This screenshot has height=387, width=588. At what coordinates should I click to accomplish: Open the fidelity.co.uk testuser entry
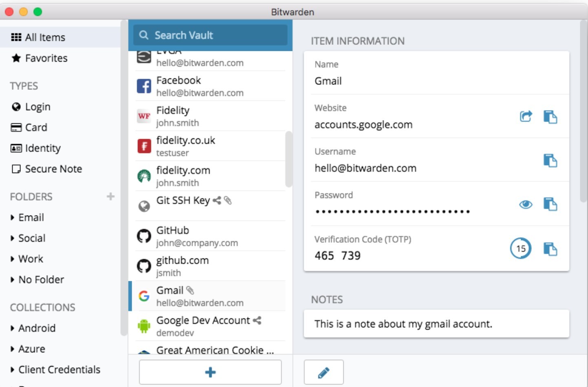[210, 146]
